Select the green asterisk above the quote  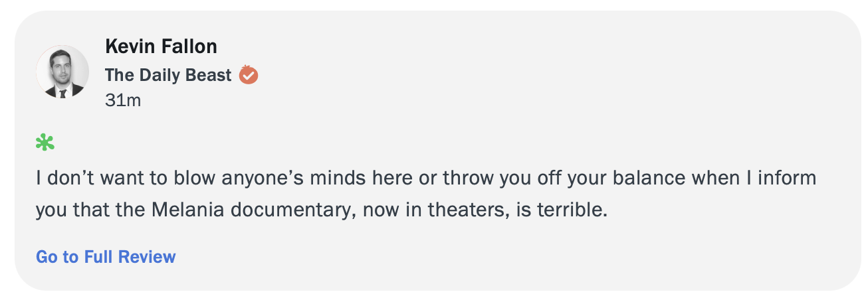click(45, 142)
